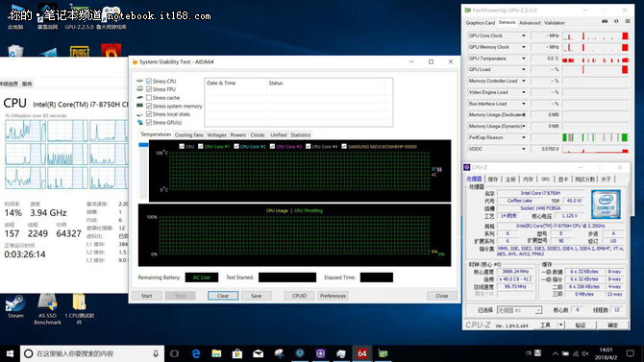The height and width of the screenshot is (362, 644).
Task: Toggle the Stress FPU checkbox
Action: click(149, 89)
